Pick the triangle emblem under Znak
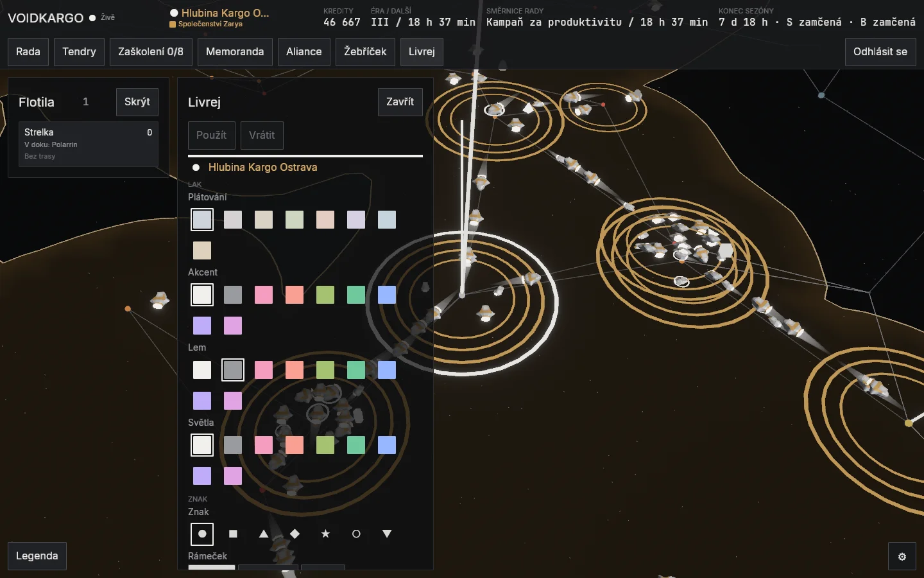Screen dimensions: 924x578 [x=264, y=534]
